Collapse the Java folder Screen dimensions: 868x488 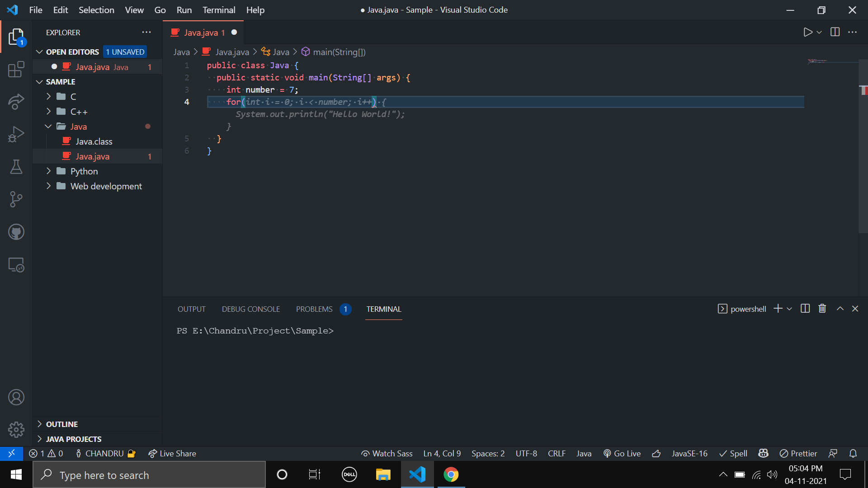click(x=97, y=127)
